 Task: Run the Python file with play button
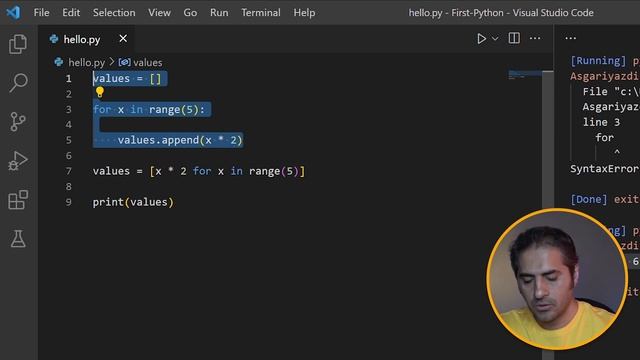[482, 38]
